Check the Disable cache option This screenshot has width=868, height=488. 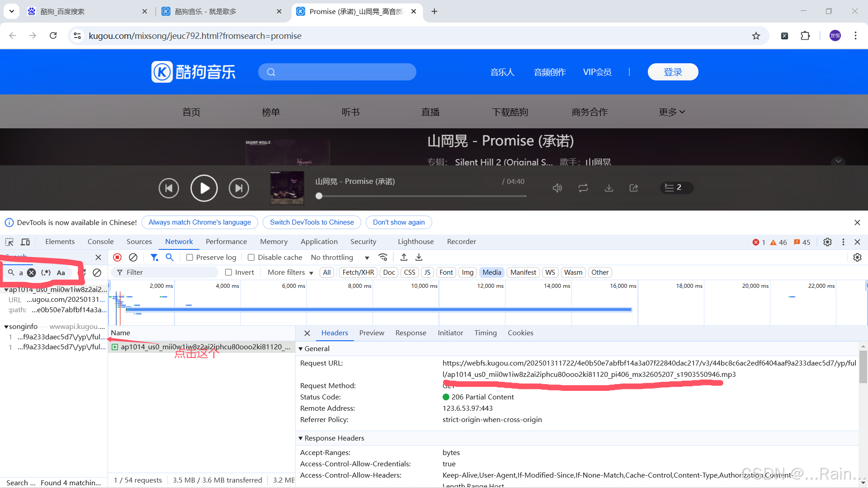(x=251, y=257)
